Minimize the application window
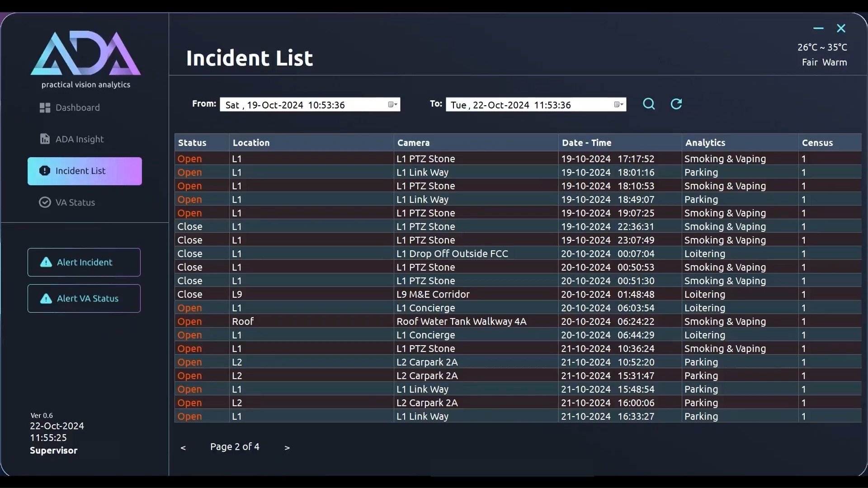Screen dimensions: 868x488 click(x=818, y=28)
